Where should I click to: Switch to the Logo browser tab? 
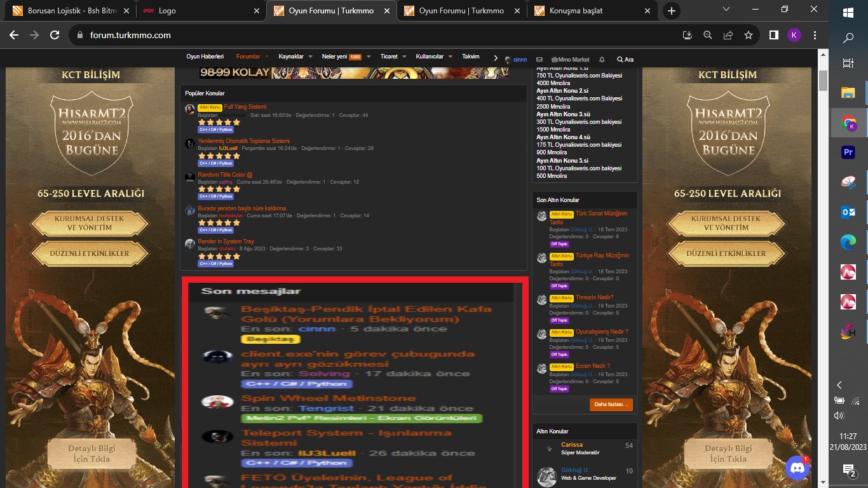point(202,11)
